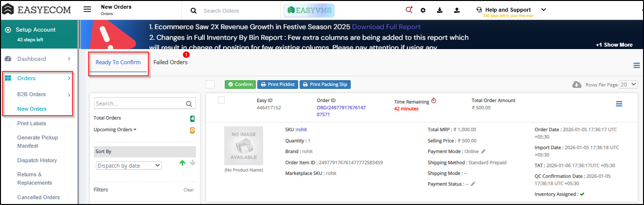
Task: Sort ascending with the green up arrow
Action: point(182,163)
